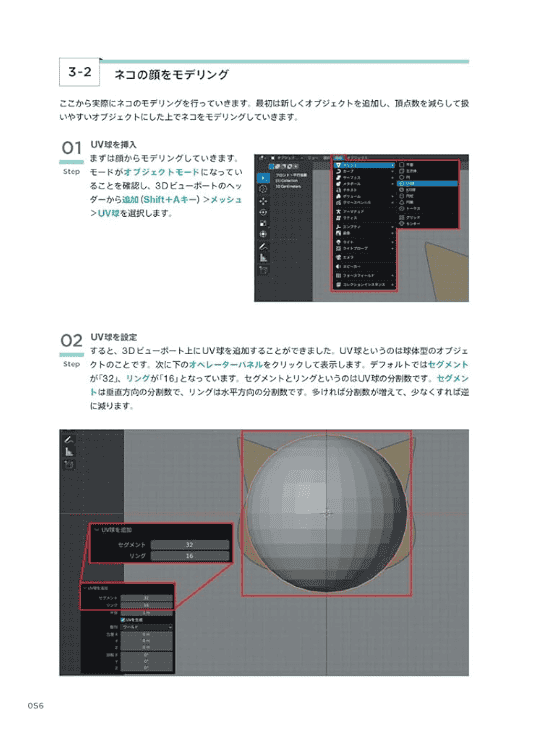Screen dimensions: 534x738
Task: Select the Add Cube tool in Step 01 screenshot
Action: pos(263,270)
